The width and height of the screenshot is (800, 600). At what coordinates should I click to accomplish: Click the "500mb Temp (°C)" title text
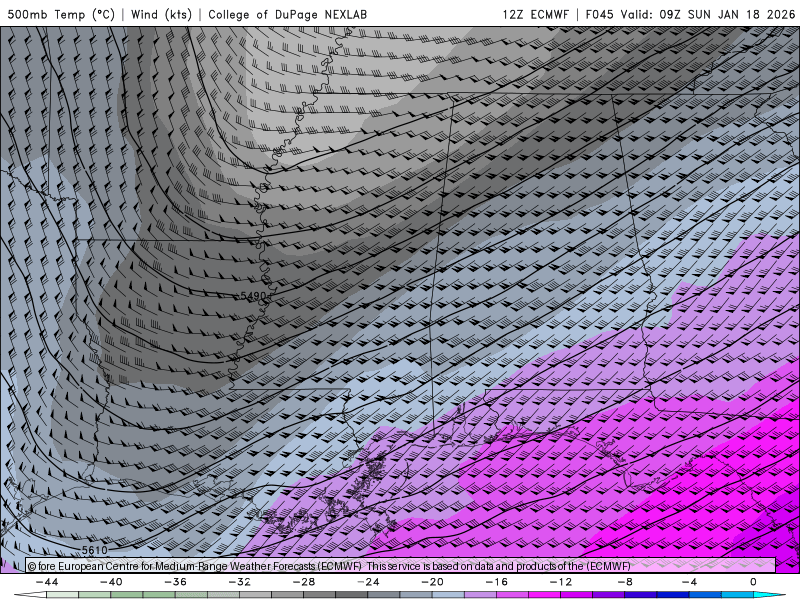(x=61, y=14)
